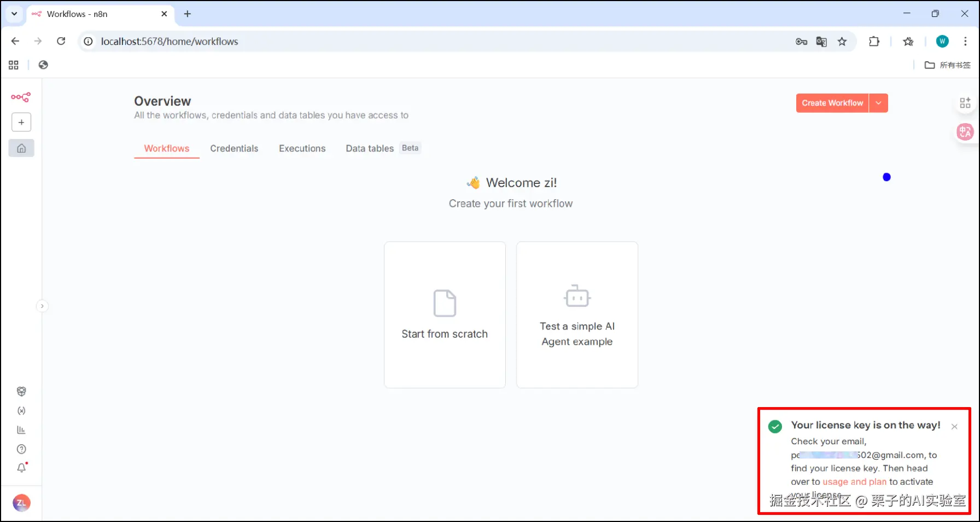This screenshot has width=980, height=522.
Task: Open the tab search dropdown chevron
Action: pos(14,14)
